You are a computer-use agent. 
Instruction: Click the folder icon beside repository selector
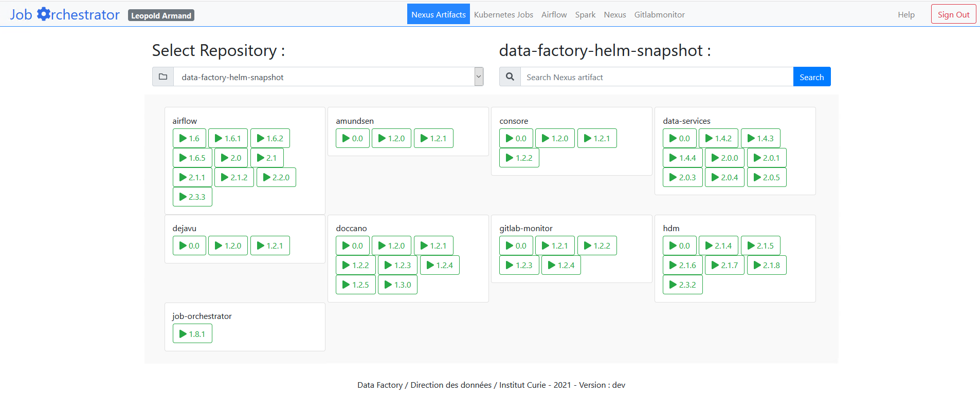pyautogui.click(x=163, y=77)
